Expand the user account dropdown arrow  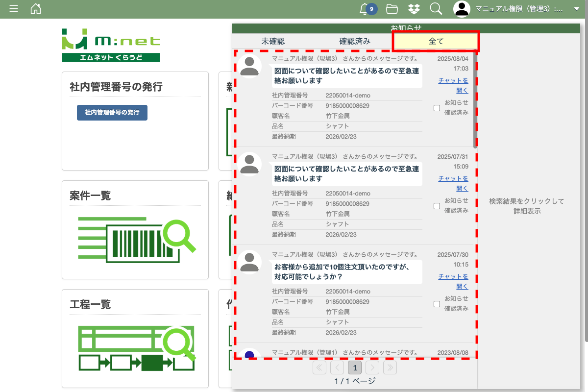576,9
